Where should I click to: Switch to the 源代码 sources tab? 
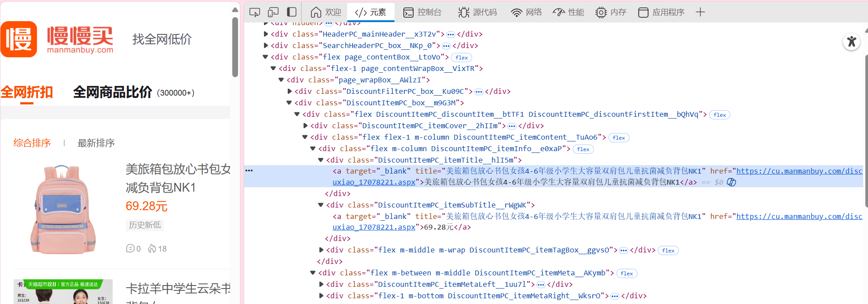pyautogui.click(x=477, y=12)
